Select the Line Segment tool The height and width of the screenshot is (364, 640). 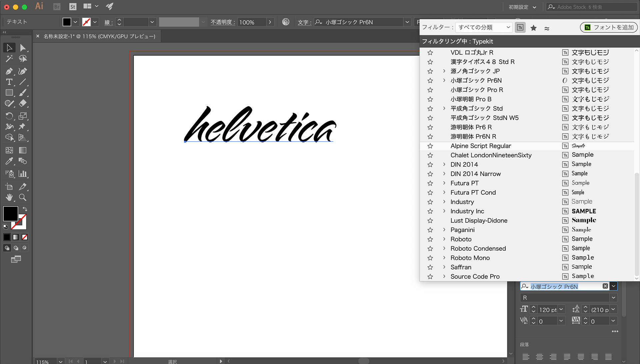[23, 82]
